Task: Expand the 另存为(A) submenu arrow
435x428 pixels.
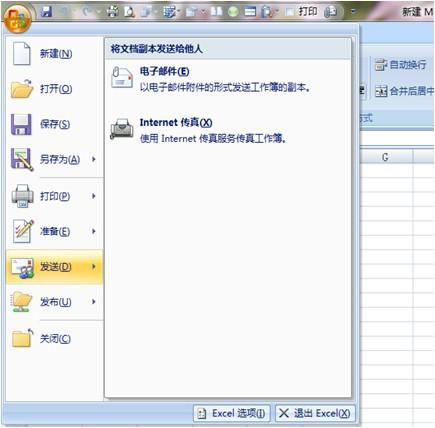Action: [x=94, y=159]
